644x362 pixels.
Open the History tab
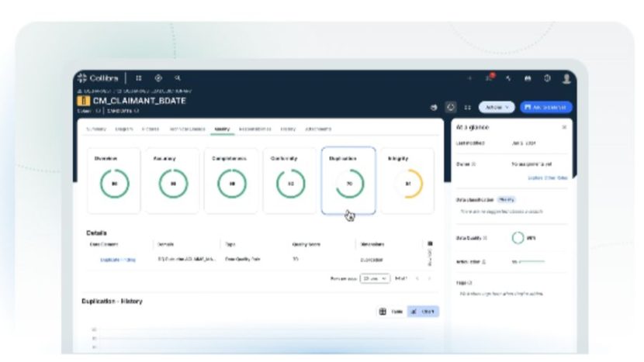click(288, 129)
